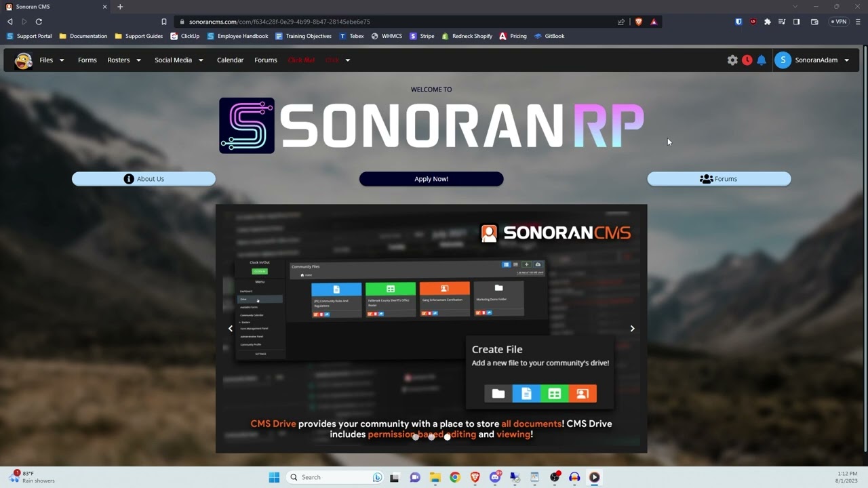Open the Brave wallet icon

tap(814, 22)
